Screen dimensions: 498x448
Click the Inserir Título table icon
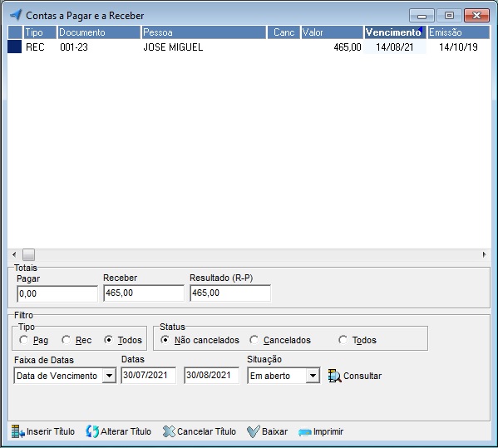pyautogui.click(x=17, y=431)
